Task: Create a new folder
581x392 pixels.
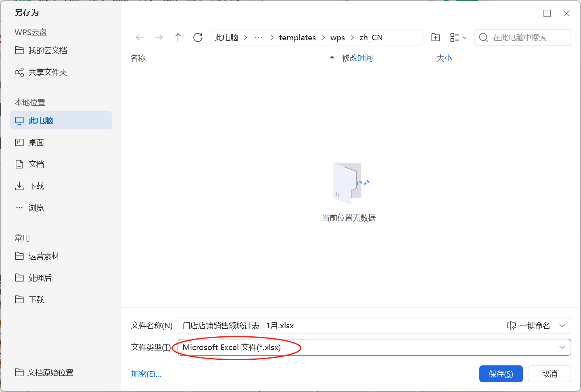Action: [x=436, y=37]
